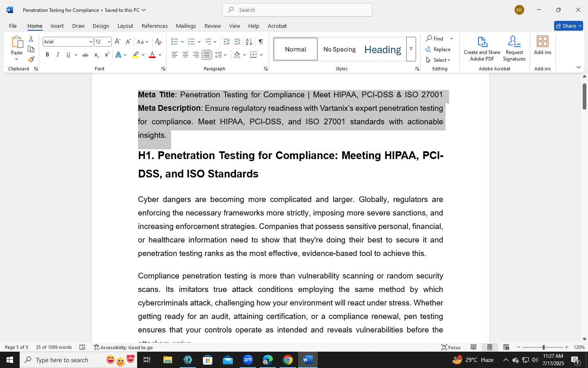Open Change Case dropdown
The height and width of the screenshot is (368, 588).
click(143, 42)
